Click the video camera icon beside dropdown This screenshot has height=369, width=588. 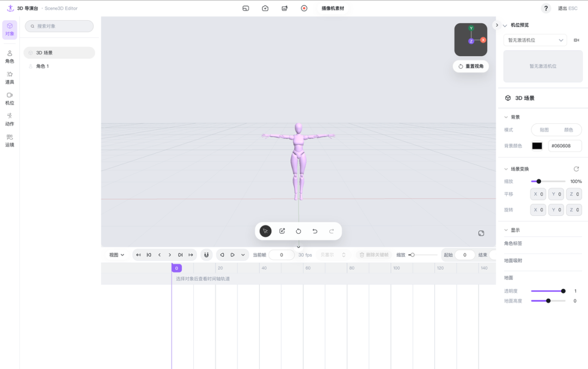pos(577,40)
